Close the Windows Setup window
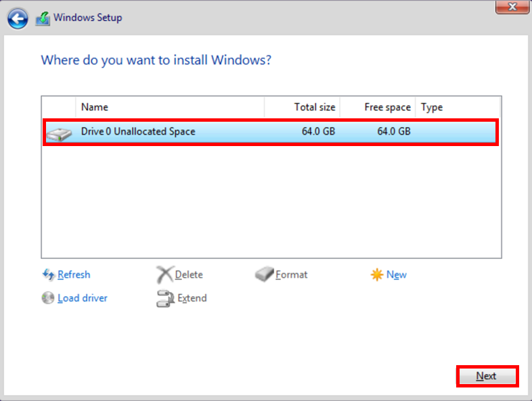 [512, 7]
